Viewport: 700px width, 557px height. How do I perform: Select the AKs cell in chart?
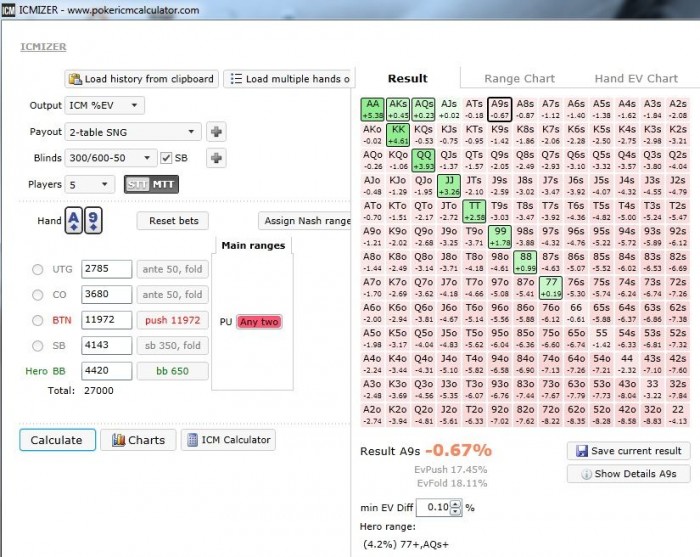pos(398,109)
